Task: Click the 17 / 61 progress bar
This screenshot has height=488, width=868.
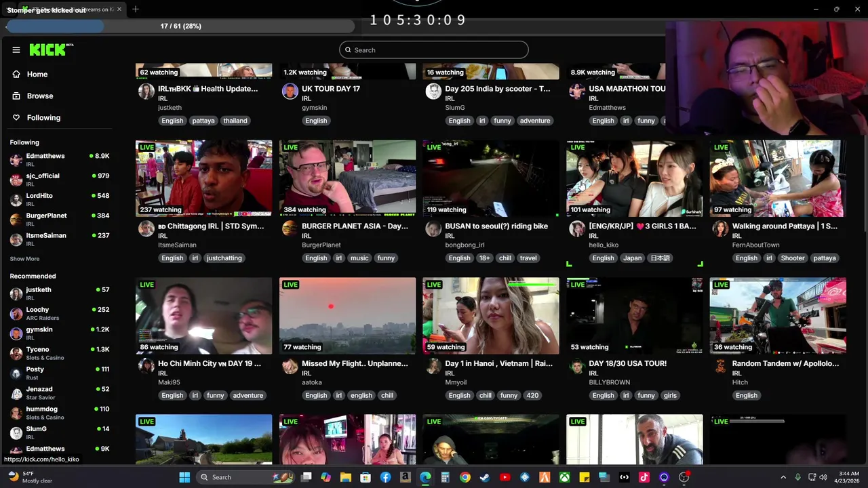Action: tap(180, 26)
